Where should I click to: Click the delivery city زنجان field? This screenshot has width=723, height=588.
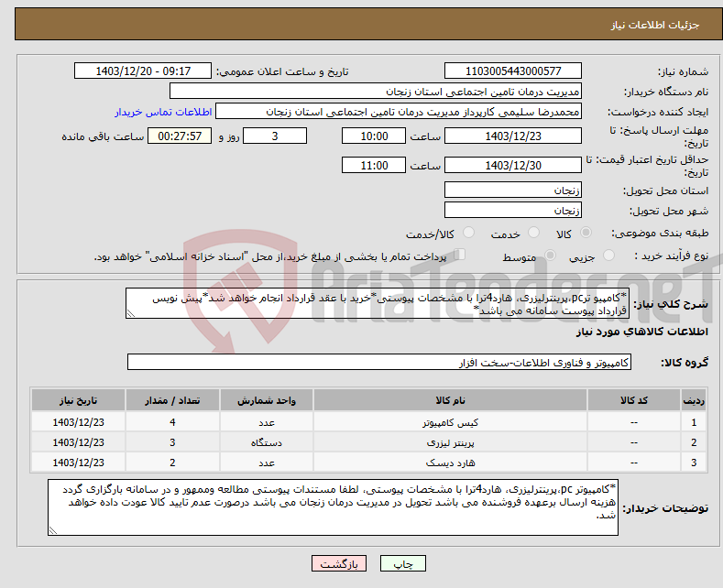[513, 210]
